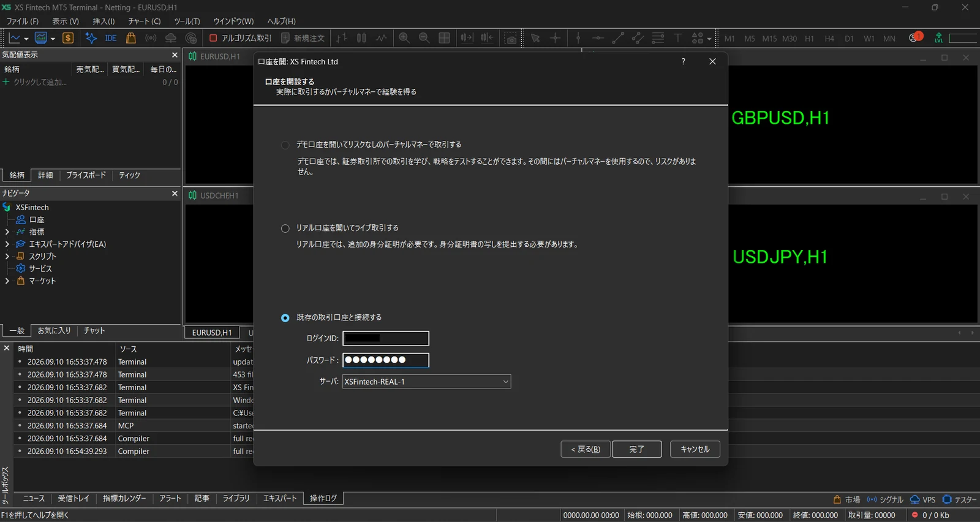
Task: Click the dollar sign trading icon
Action: [x=68, y=38]
